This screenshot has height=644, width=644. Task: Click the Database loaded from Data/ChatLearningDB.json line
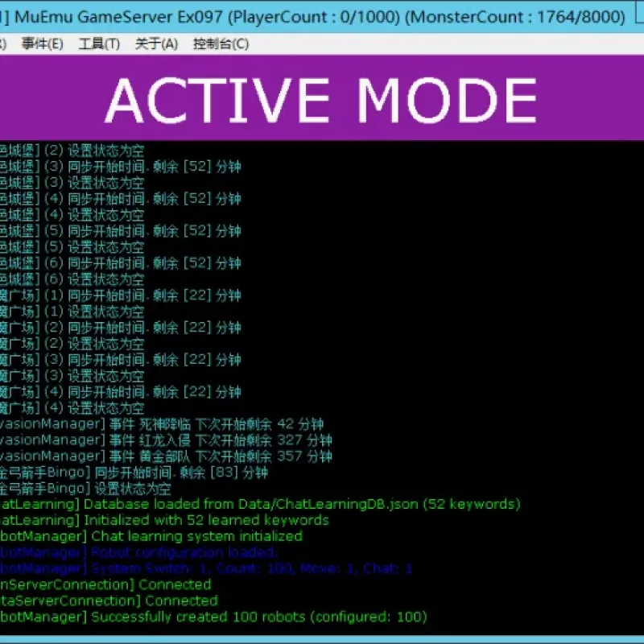[260, 505]
